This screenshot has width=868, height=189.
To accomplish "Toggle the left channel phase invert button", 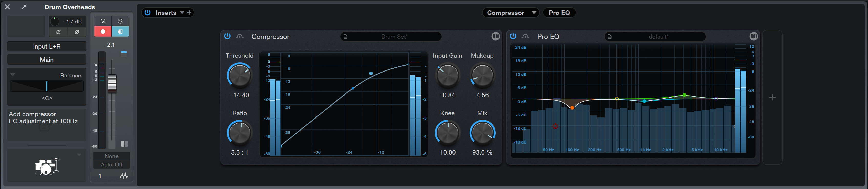I will pyautogui.click(x=58, y=32).
